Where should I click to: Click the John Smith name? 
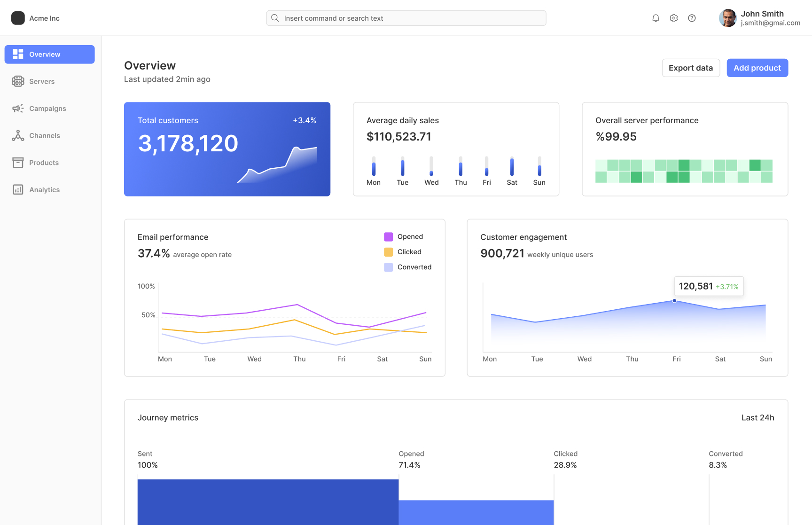[x=762, y=14]
